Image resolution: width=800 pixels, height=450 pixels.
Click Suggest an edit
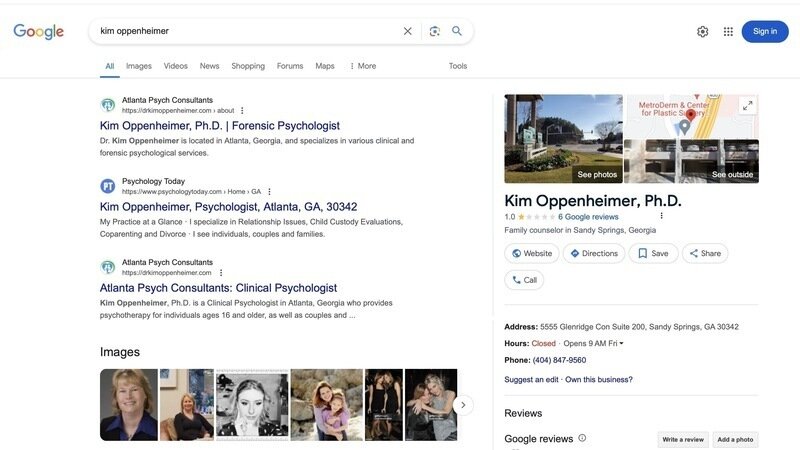531,380
